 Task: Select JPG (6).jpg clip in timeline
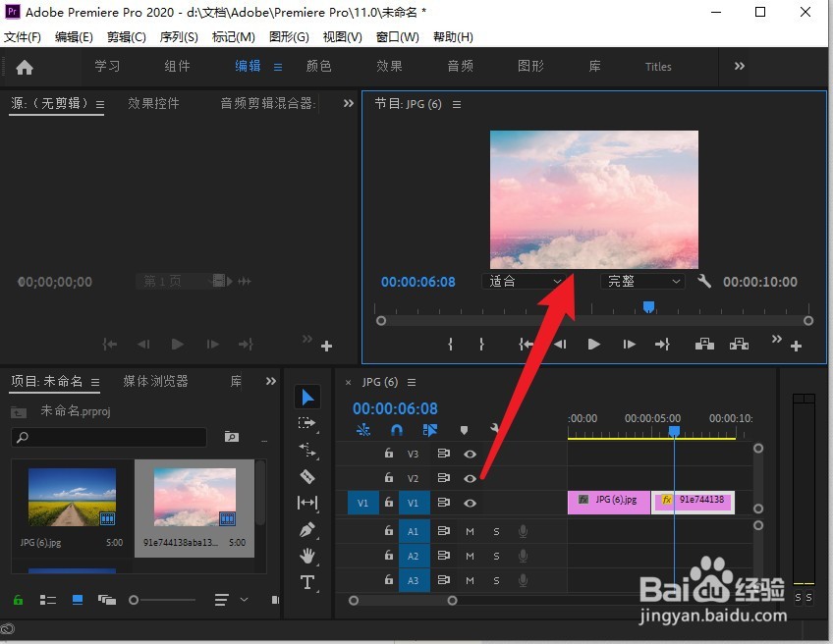[x=609, y=503]
